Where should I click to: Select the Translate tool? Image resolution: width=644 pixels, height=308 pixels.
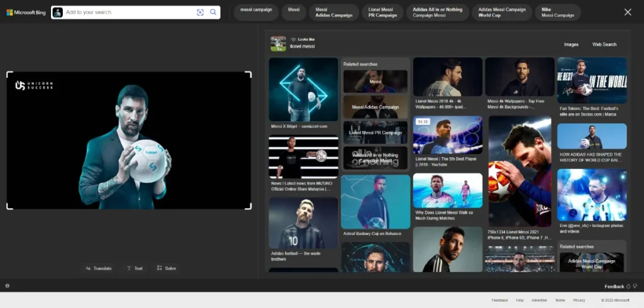[x=98, y=268]
